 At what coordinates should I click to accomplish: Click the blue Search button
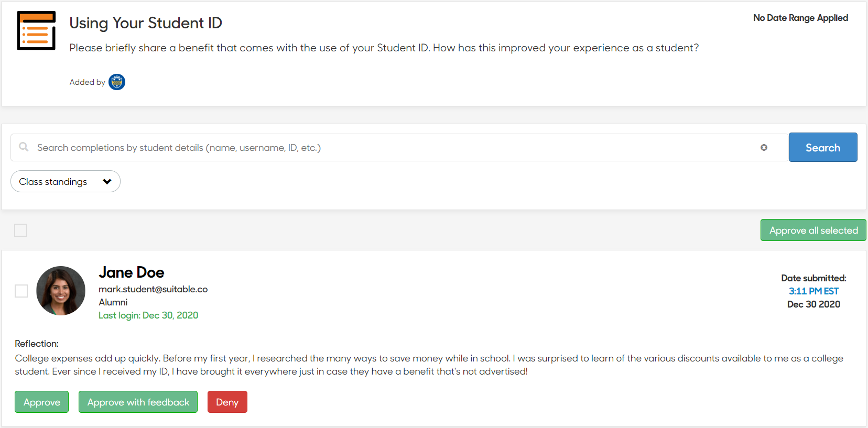point(823,147)
